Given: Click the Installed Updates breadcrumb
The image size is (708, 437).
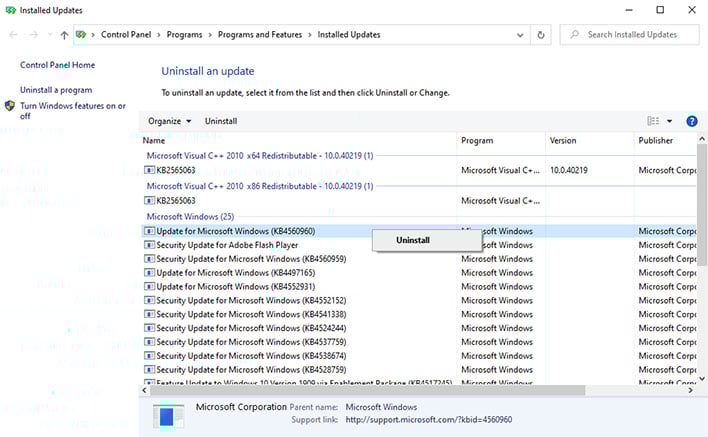Looking at the screenshot, I should pos(349,35).
